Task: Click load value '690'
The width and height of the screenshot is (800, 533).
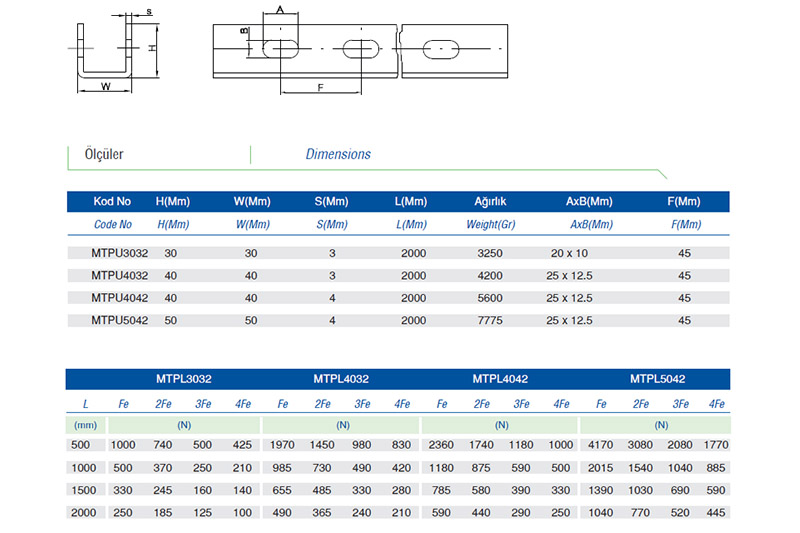Action: (x=680, y=490)
